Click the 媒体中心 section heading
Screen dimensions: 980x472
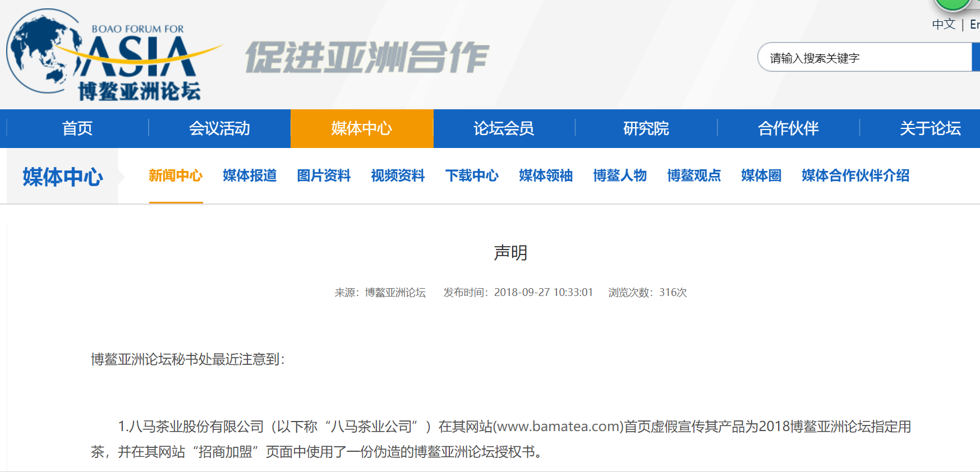coord(63,177)
